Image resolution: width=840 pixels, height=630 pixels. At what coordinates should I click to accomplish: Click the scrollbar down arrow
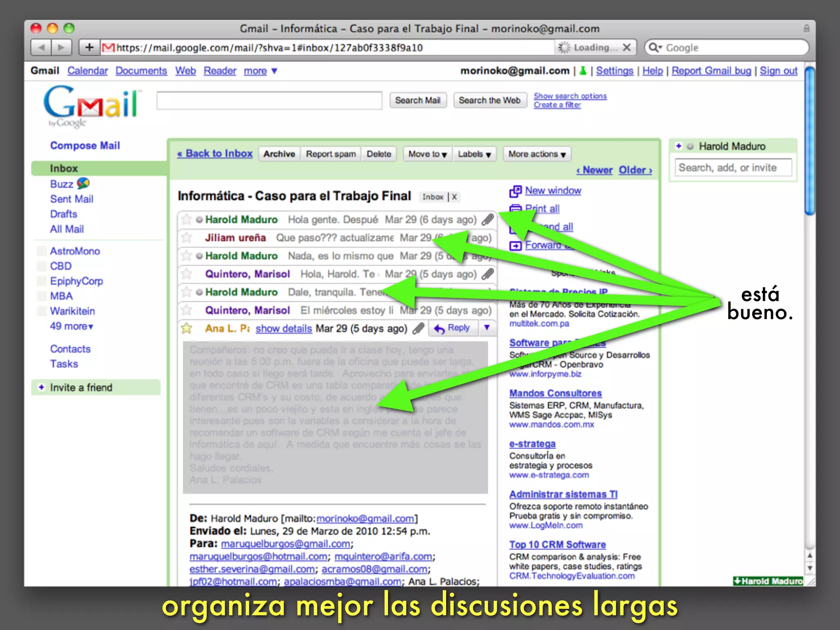tap(810, 568)
